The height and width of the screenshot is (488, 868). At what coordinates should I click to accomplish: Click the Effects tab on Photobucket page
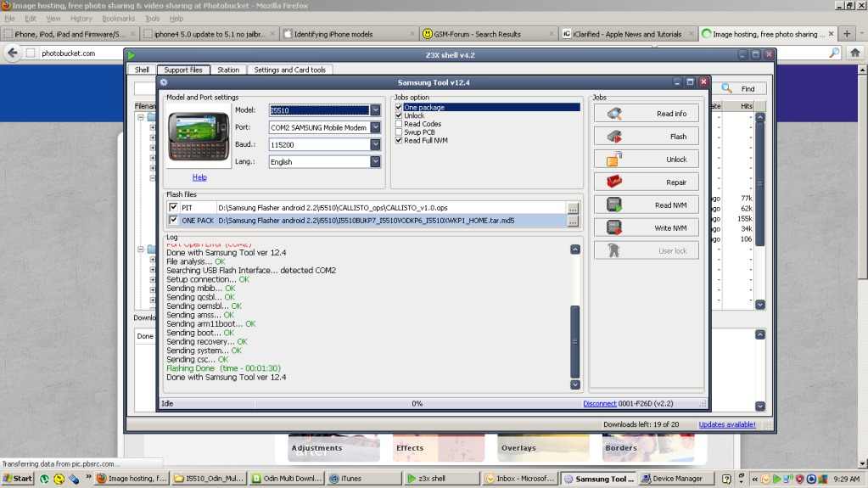point(439,447)
